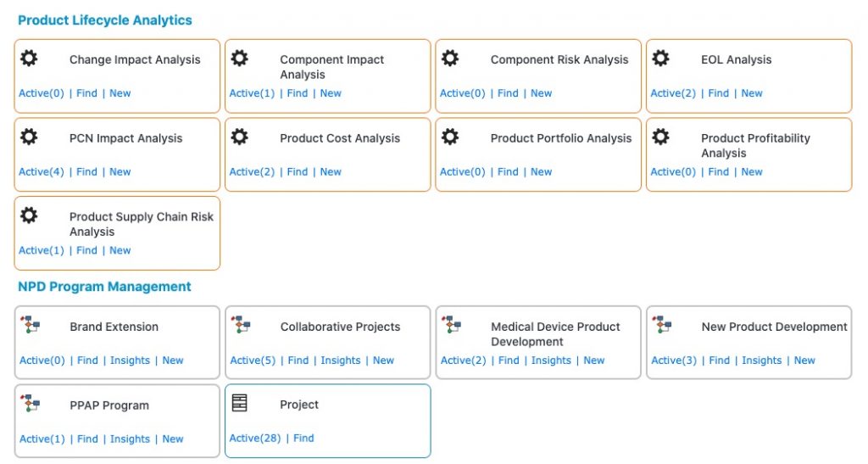Click the gear icon for Product Portfolio Analysis
The image size is (868, 464).
click(450, 137)
